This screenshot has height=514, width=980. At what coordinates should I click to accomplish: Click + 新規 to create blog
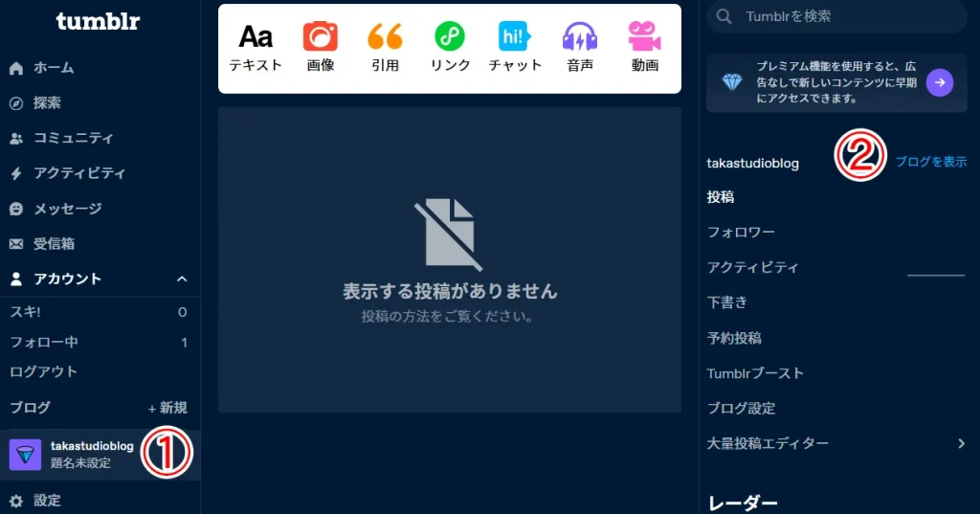click(x=167, y=408)
